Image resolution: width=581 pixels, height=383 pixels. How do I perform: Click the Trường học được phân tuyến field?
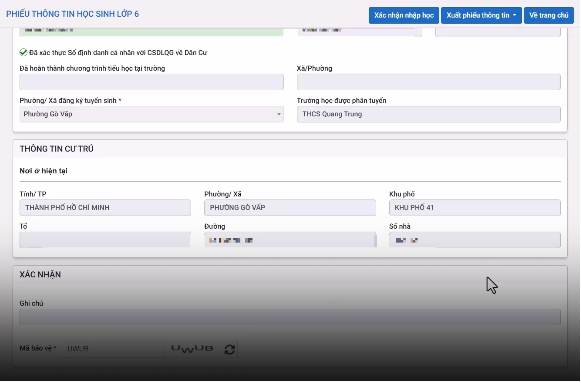429,114
